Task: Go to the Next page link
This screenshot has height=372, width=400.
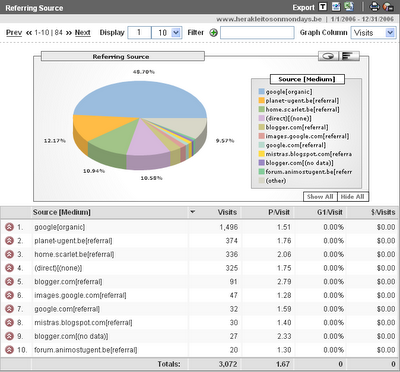Action: [x=82, y=33]
